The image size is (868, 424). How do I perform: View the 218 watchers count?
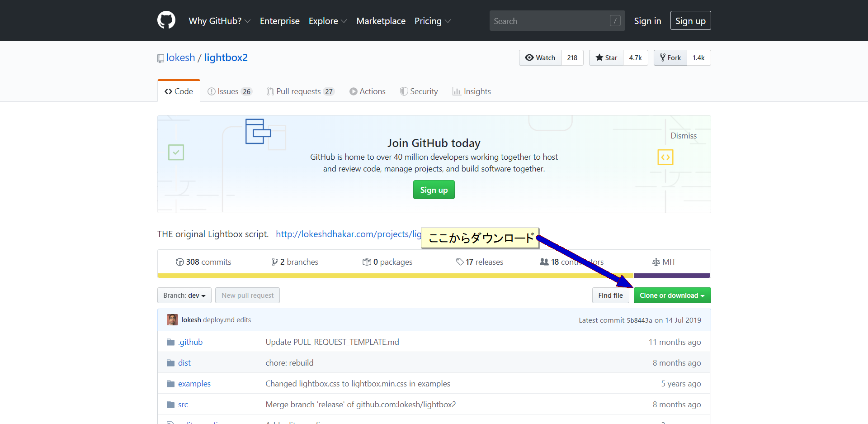(x=572, y=58)
